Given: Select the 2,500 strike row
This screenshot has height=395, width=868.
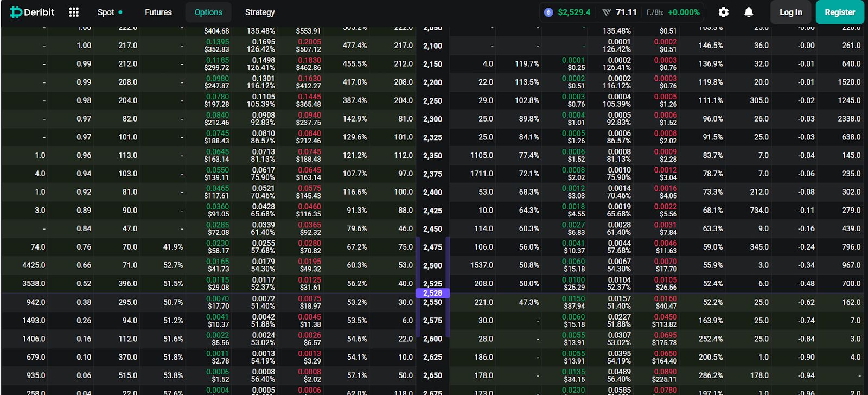Looking at the screenshot, I should pos(432,265).
